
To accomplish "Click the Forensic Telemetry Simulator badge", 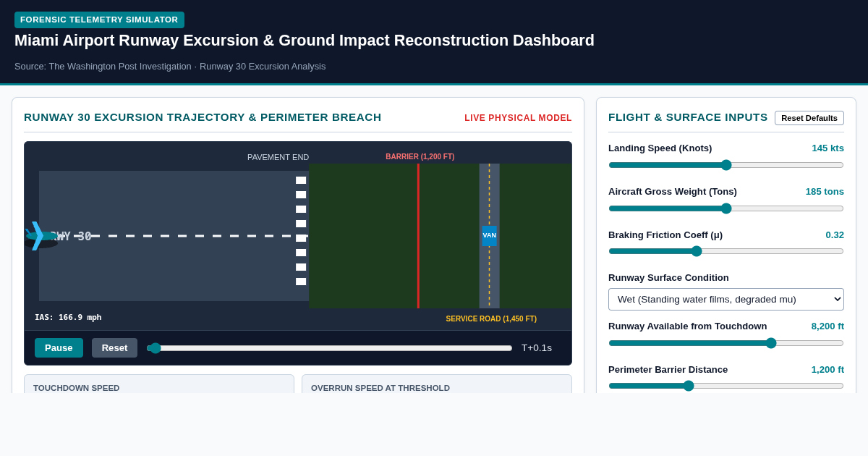I will [99, 20].
